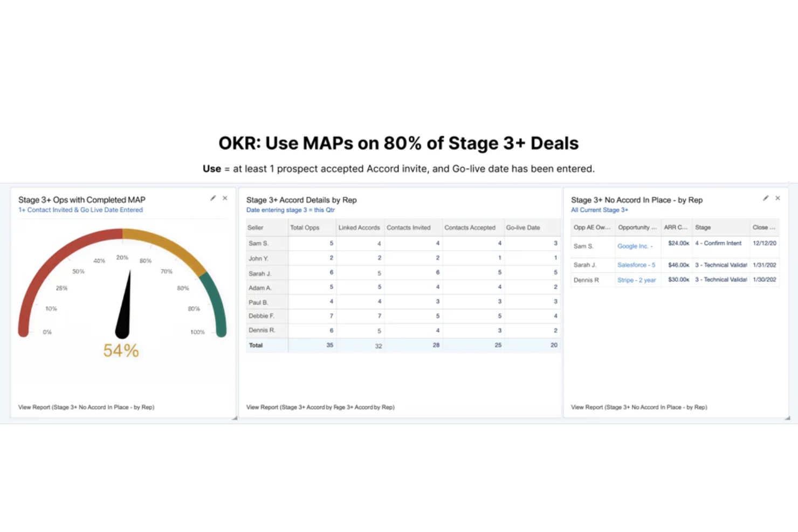
Task: Close the Stage 3+ No Accord In Place panel
Action: (778, 198)
